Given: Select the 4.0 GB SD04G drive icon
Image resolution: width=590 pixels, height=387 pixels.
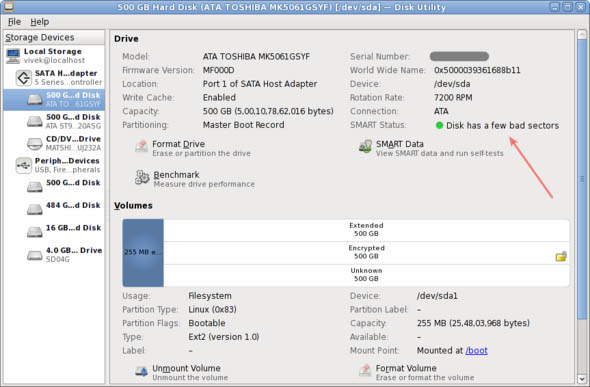Looking at the screenshot, I should [x=35, y=255].
